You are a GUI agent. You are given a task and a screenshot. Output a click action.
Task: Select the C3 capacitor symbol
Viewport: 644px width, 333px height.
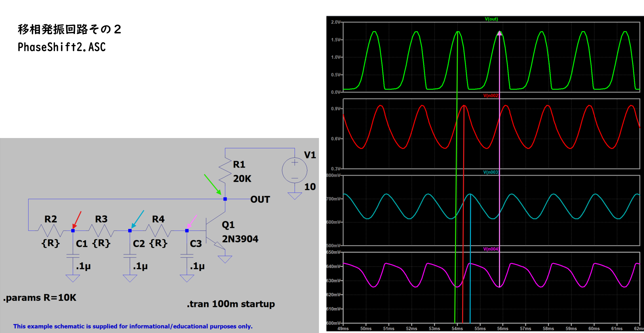[187, 255]
